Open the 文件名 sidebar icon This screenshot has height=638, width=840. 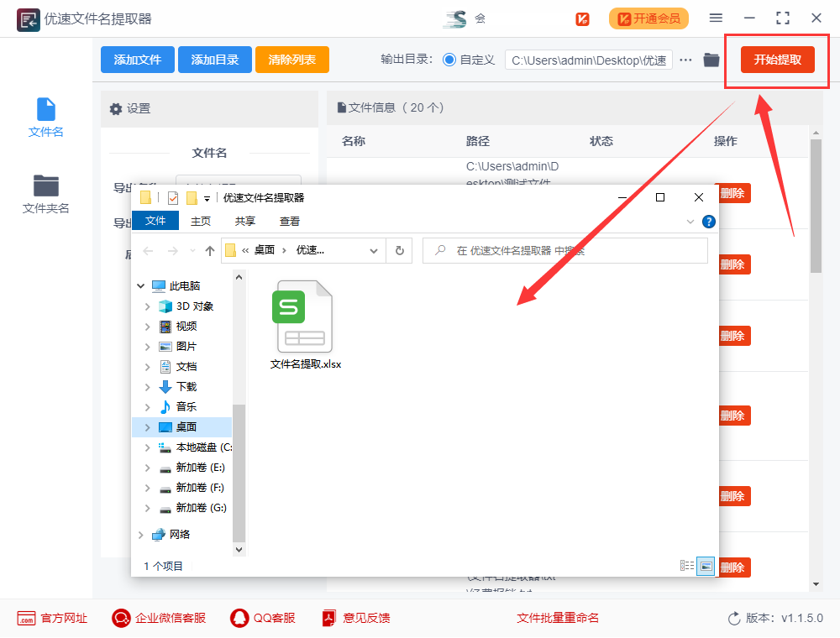[46, 118]
